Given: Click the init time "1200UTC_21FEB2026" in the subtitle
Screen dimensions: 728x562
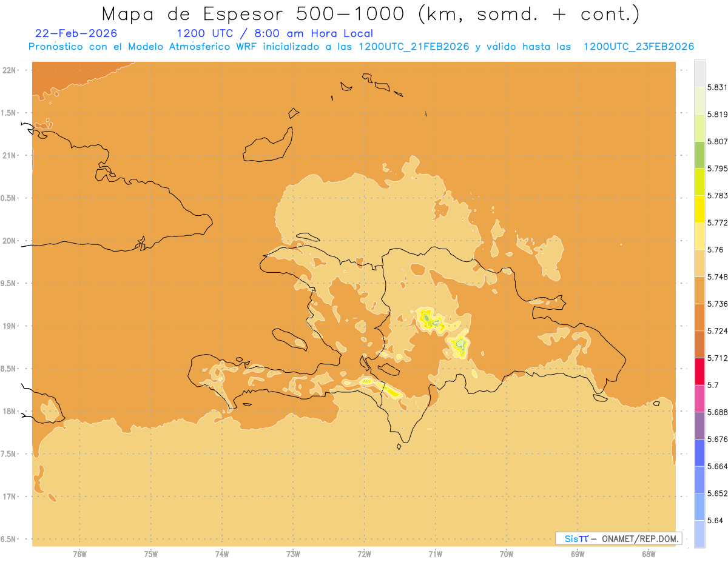Looking at the screenshot, I should click(x=414, y=47).
